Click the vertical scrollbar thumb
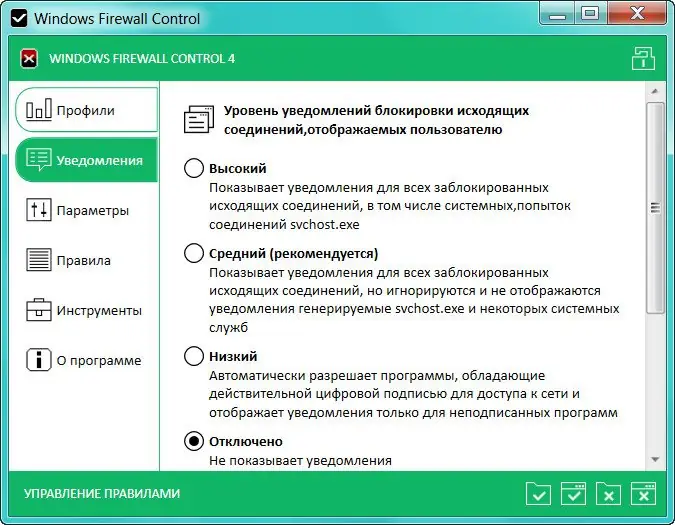The height and width of the screenshot is (525, 675). [x=655, y=208]
